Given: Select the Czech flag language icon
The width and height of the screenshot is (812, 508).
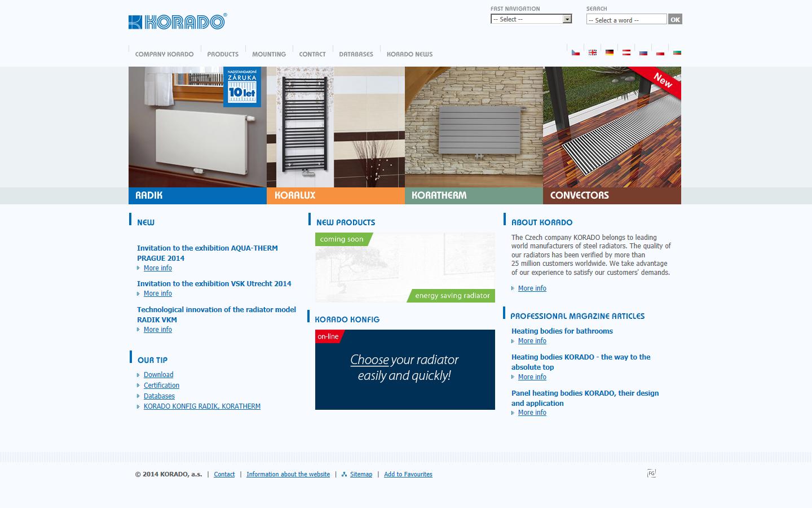Looking at the screenshot, I should [x=576, y=52].
